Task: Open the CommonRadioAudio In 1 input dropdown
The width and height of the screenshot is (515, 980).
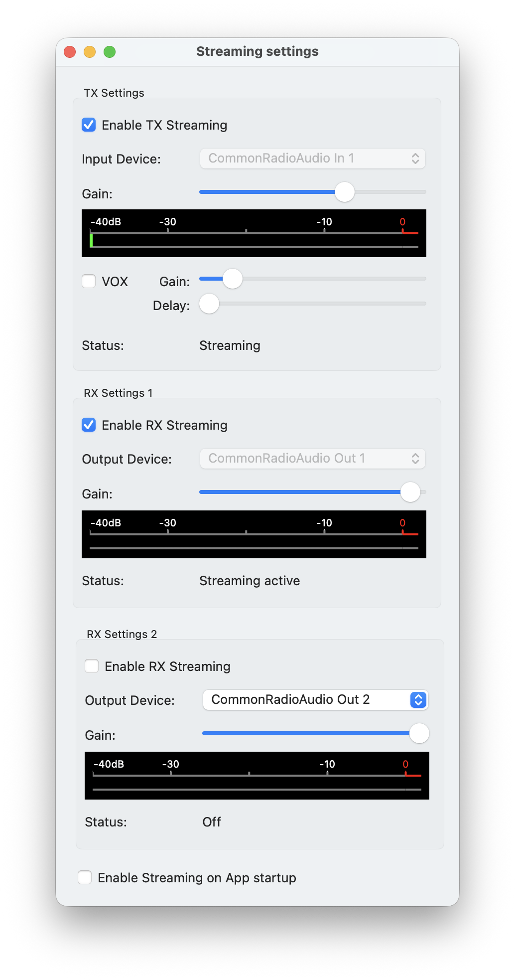Action: [x=313, y=159]
